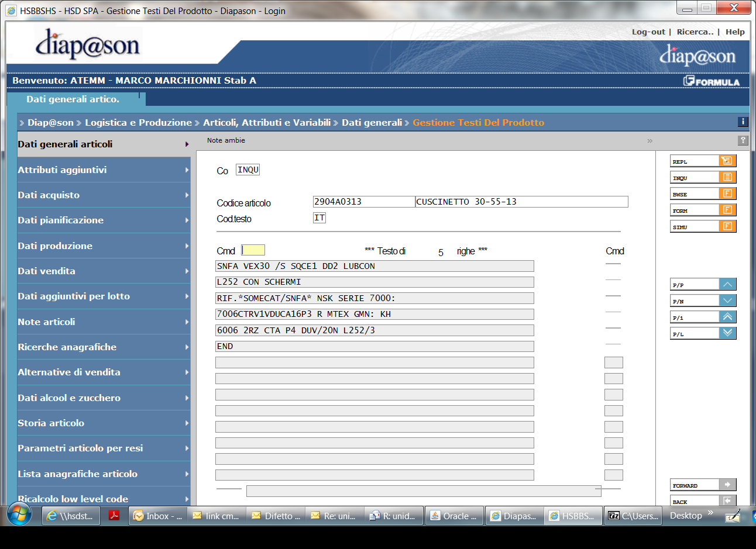Click the FORM function icon
Viewport: 756px width, 549px height.
(x=727, y=210)
